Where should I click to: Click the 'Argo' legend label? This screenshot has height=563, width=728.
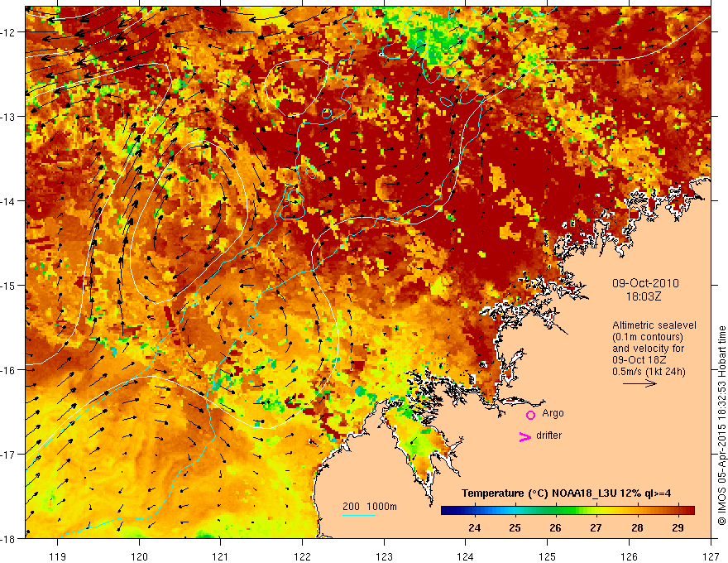[553, 413]
